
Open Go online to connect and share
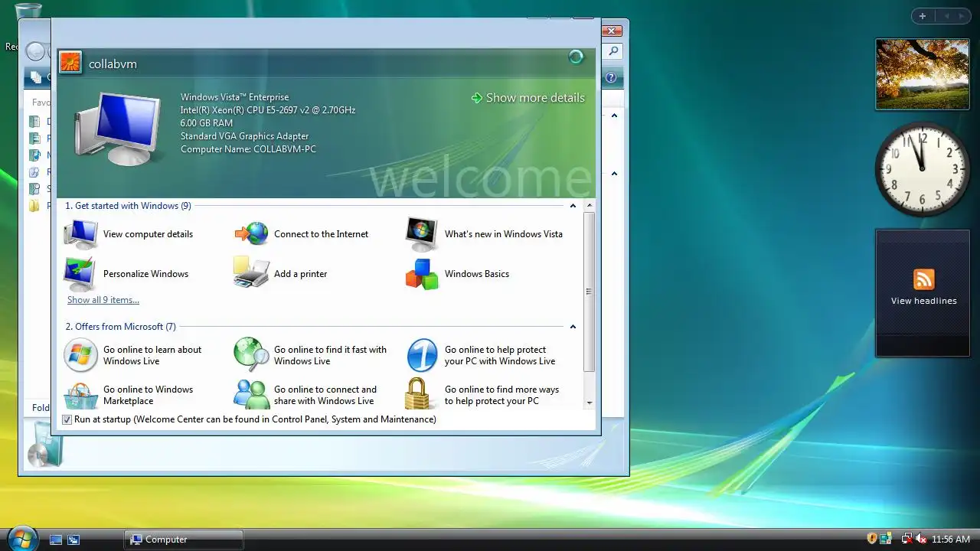click(x=305, y=395)
